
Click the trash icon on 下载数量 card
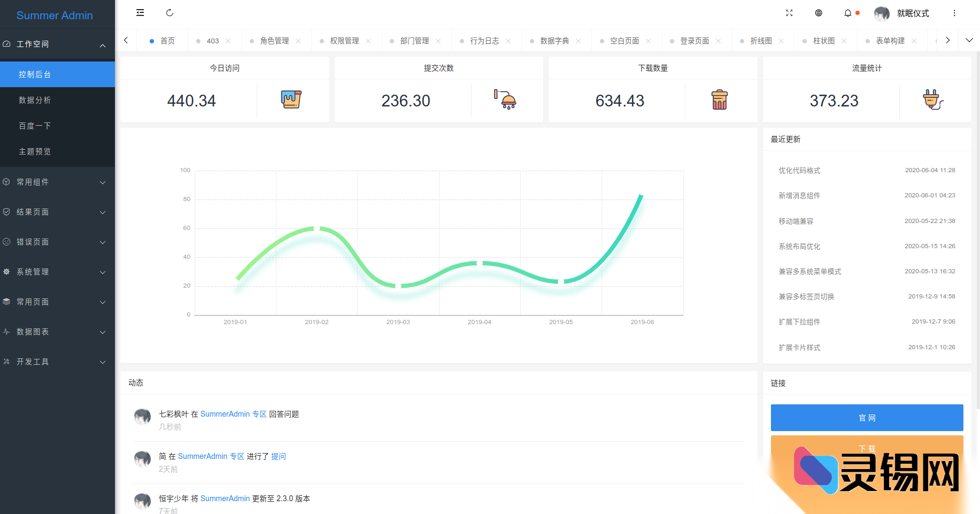[x=720, y=100]
